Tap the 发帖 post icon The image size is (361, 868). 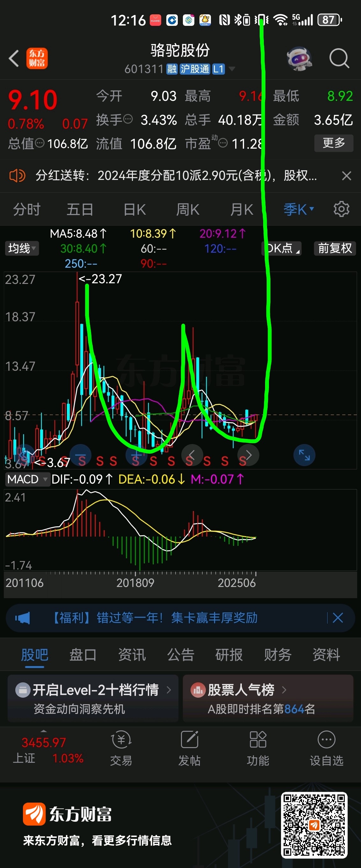pyautogui.click(x=189, y=748)
